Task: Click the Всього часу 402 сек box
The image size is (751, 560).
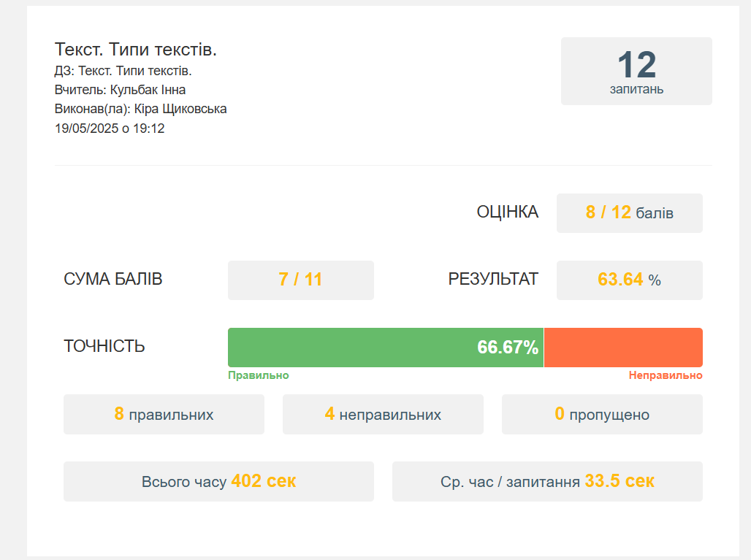Action: 218,481
